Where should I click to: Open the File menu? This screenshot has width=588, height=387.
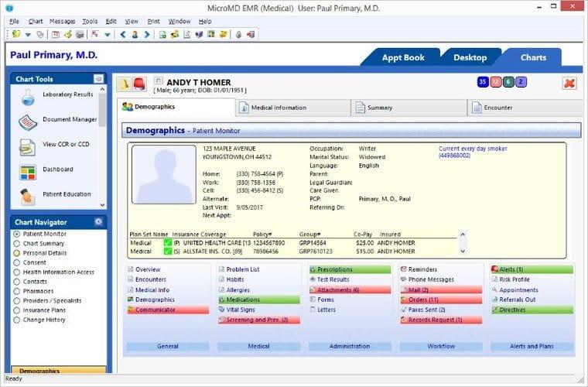(14, 22)
